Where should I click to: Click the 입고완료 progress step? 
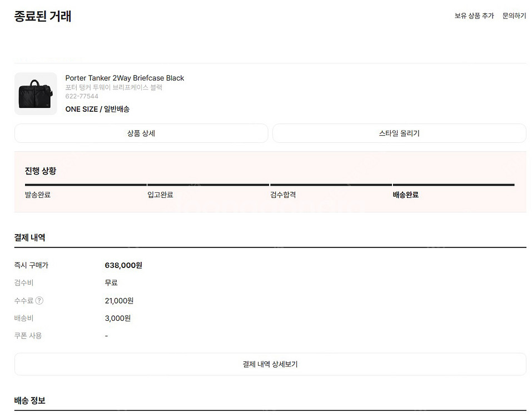coord(160,195)
